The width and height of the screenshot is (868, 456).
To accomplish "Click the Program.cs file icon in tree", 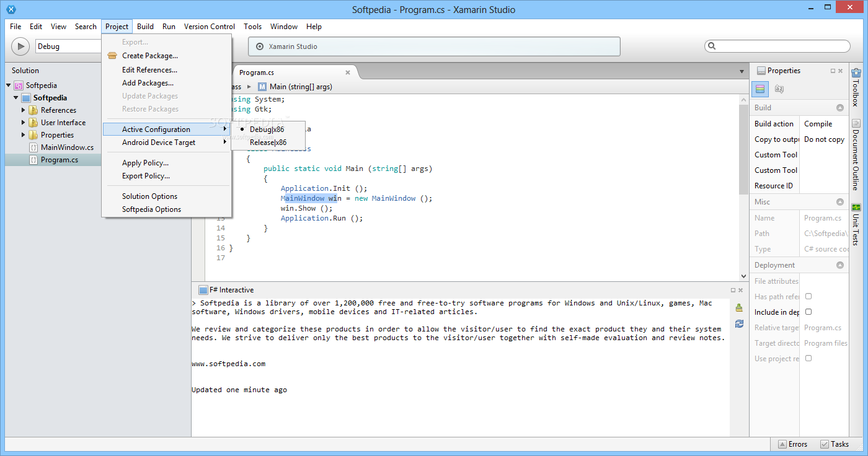I will tap(33, 160).
